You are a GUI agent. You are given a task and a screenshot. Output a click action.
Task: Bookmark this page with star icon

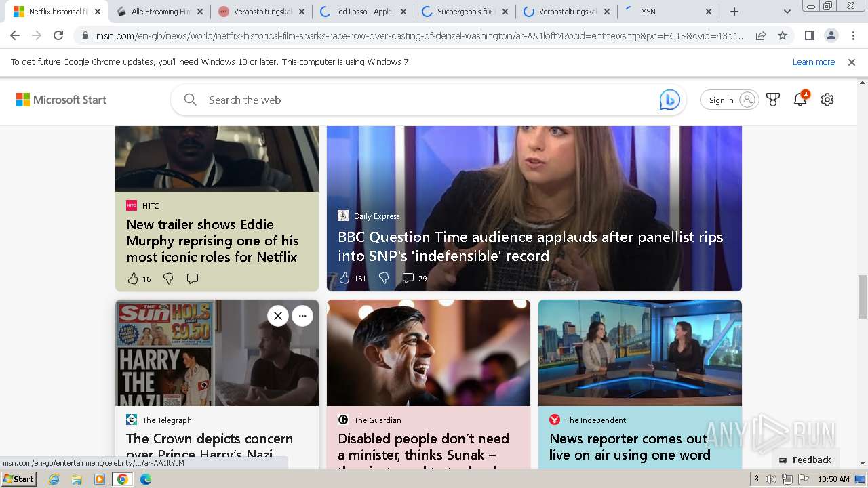(783, 35)
